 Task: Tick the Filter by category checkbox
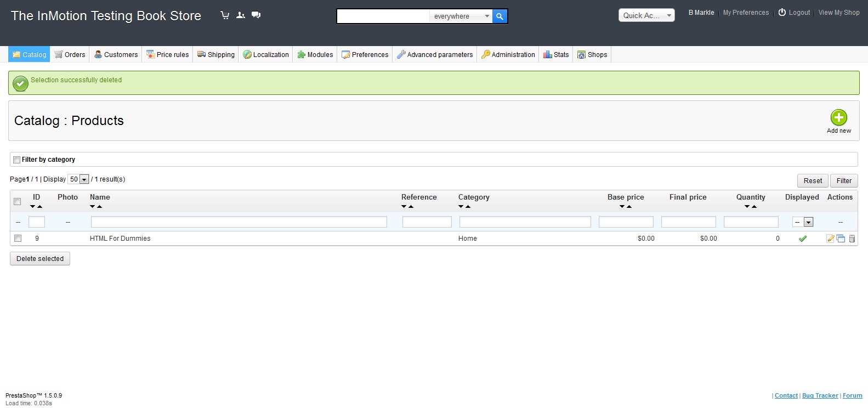[16, 160]
